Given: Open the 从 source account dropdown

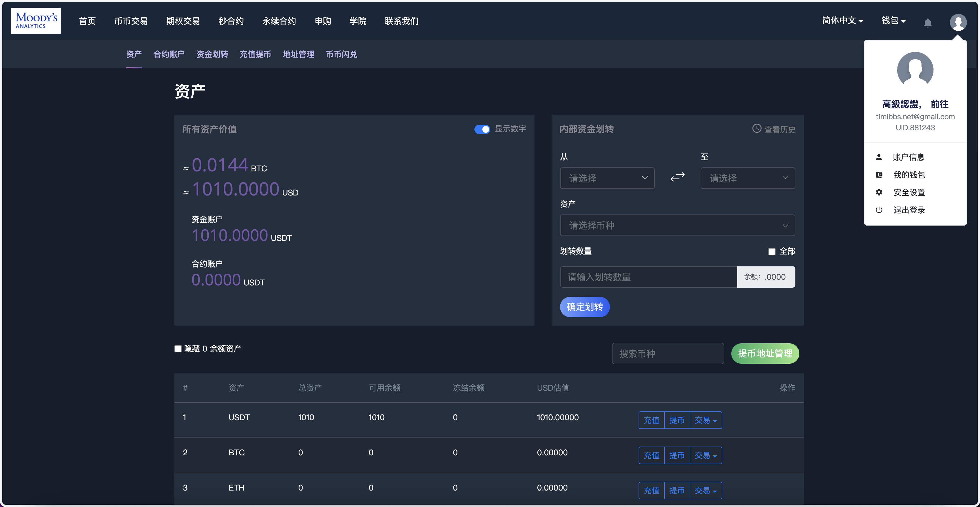Looking at the screenshot, I should [x=607, y=178].
